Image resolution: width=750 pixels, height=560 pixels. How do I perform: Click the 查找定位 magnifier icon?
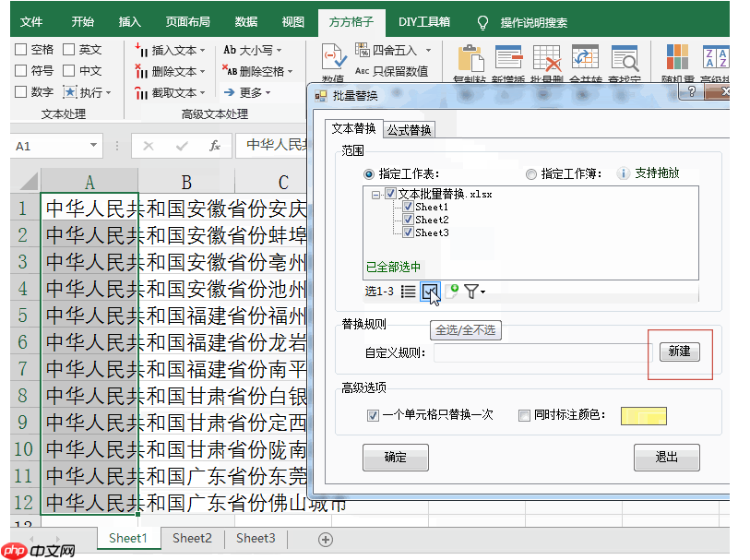coord(625,58)
